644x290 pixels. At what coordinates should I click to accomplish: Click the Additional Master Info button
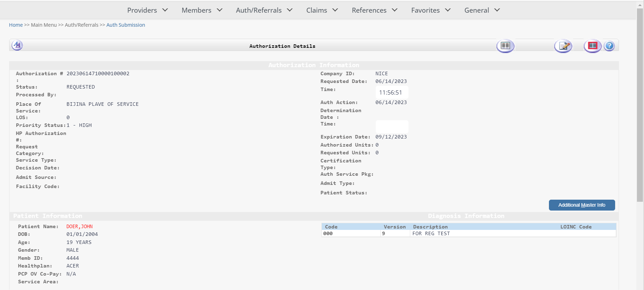[582, 205]
